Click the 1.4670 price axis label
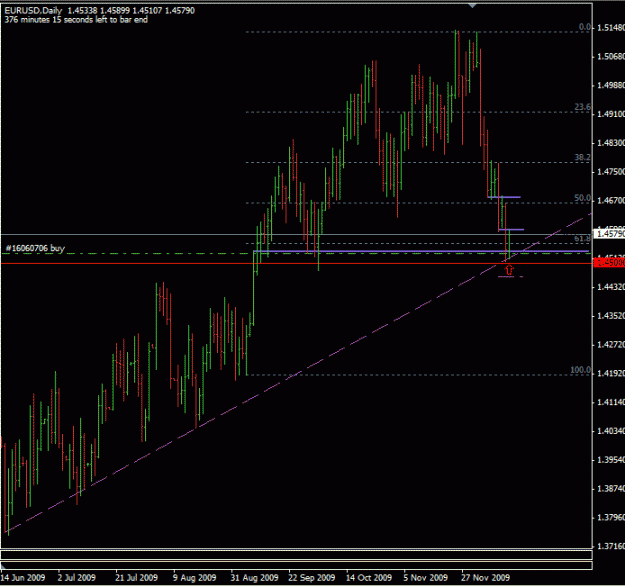Image resolution: width=625 pixels, height=587 pixels. 610,200
